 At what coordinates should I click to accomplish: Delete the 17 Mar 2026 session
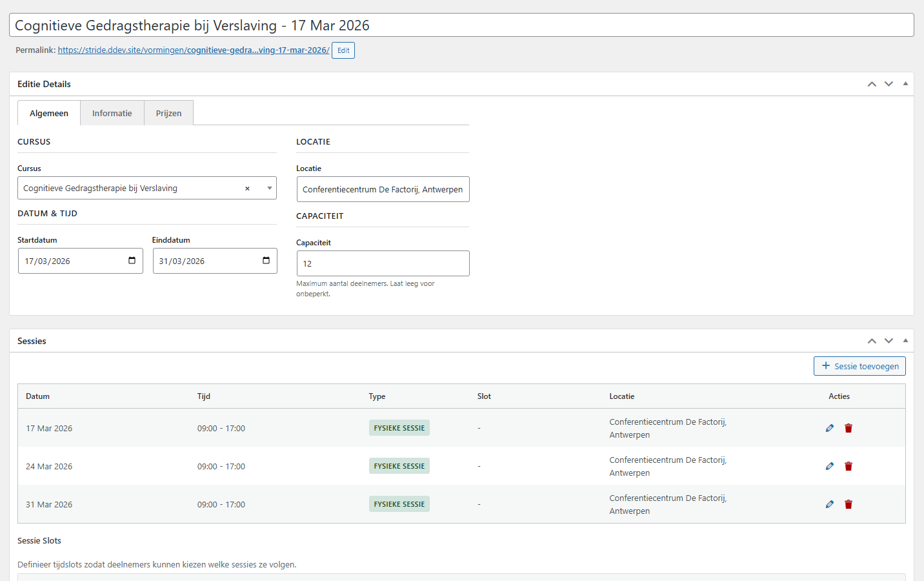coord(849,428)
